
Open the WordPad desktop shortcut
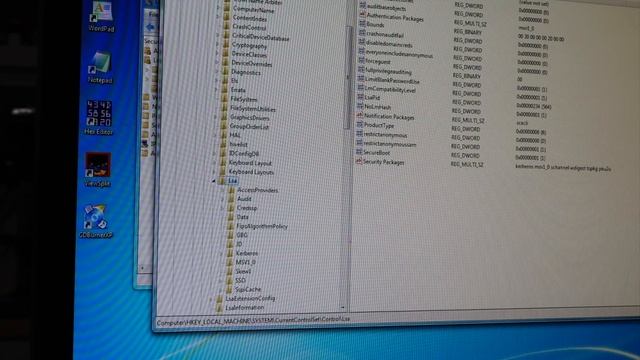click(x=101, y=16)
